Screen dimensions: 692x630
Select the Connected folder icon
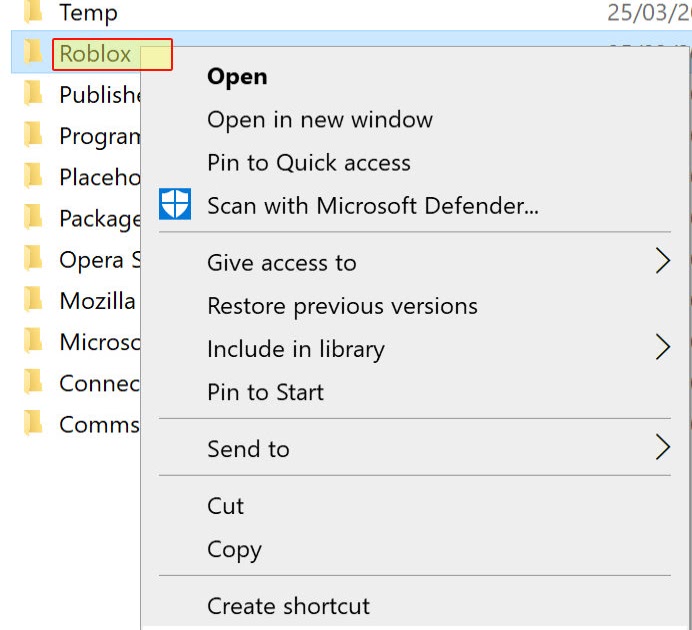(33, 382)
